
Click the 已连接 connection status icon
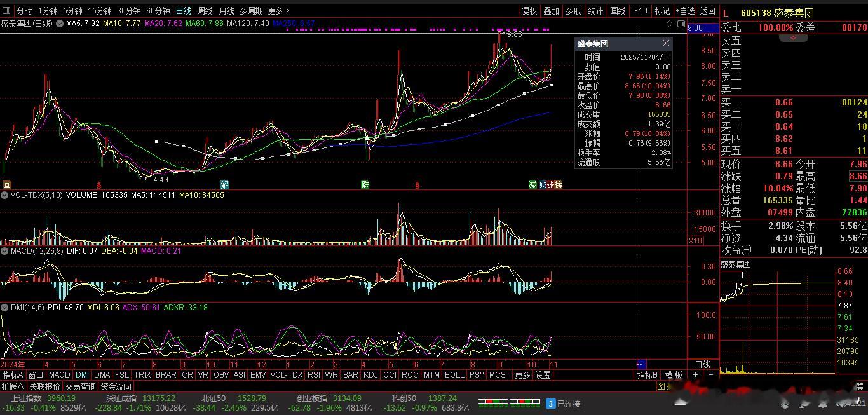click(551, 403)
